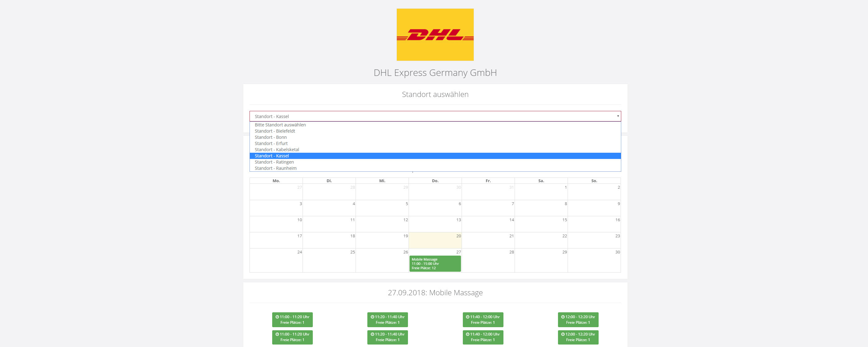
Task: Click calendar day 9 under So.
Action: (594, 208)
